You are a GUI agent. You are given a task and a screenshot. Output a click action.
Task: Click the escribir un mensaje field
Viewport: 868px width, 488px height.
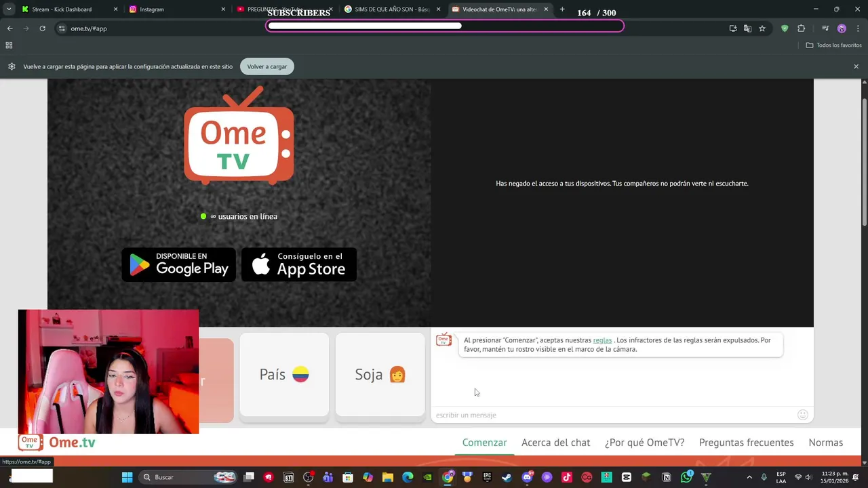click(x=614, y=415)
